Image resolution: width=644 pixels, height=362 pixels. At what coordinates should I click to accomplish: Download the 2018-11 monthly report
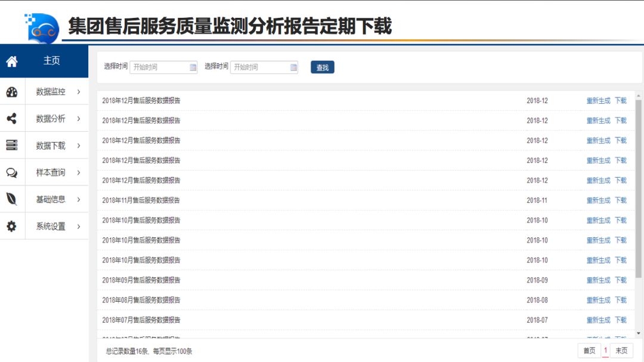coord(621,200)
